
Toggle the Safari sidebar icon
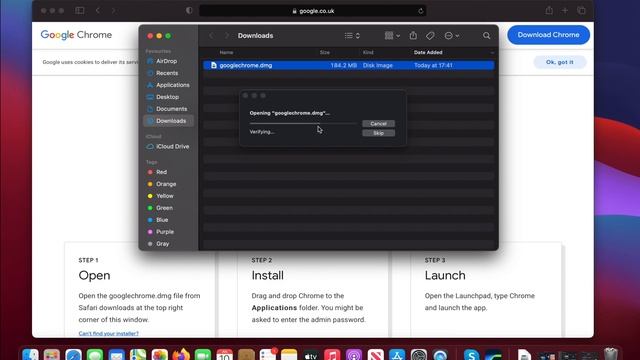click(x=80, y=11)
